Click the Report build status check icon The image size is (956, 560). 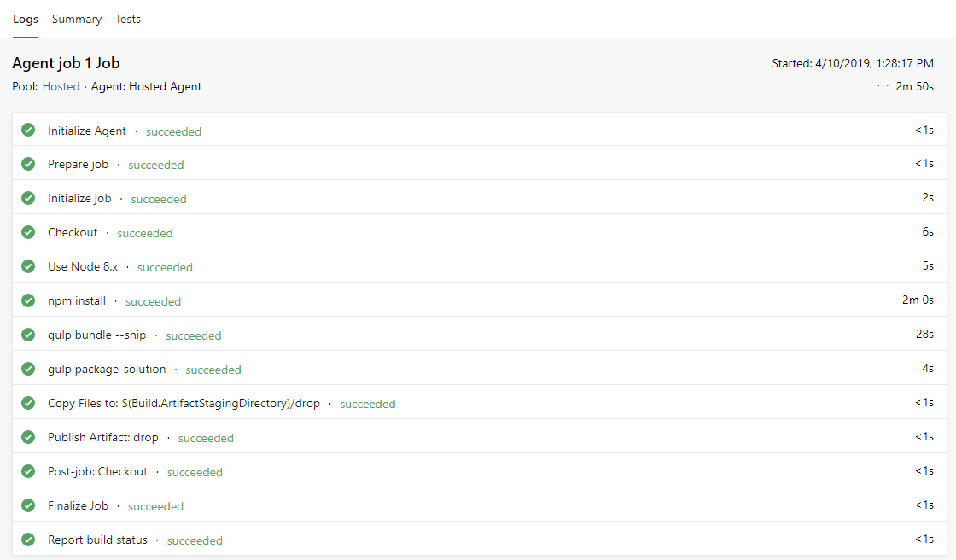click(x=28, y=540)
